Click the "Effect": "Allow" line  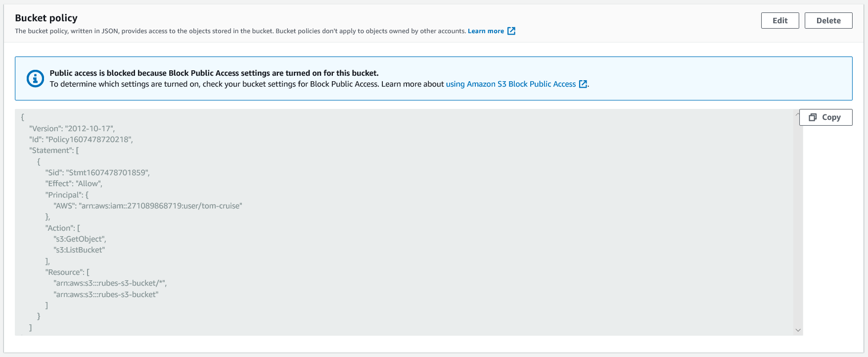coord(74,184)
